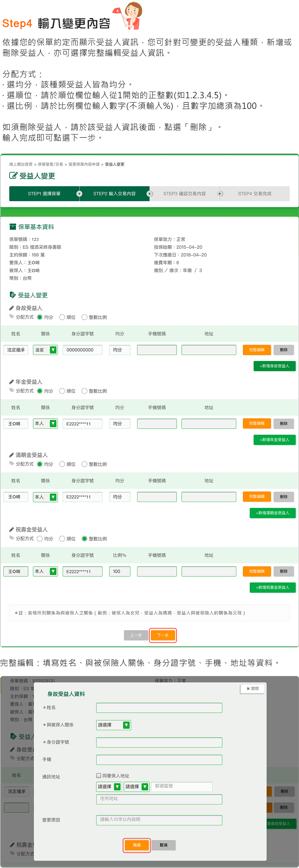Click 完整編輯 for the 身故受益人 row
Screen dimensions: 299x868
pos(257,350)
